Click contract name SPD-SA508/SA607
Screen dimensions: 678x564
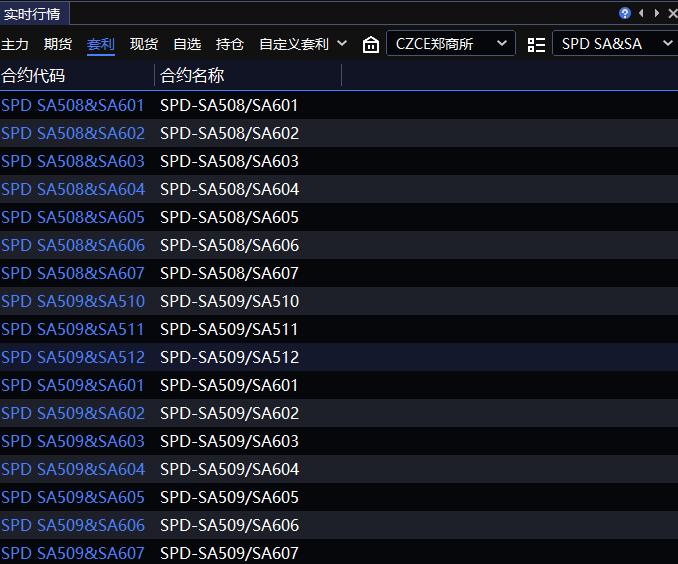tap(229, 273)
